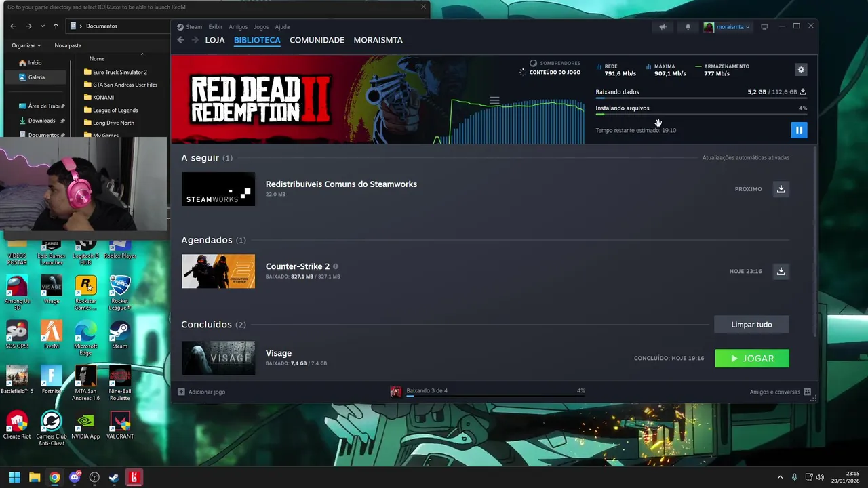Open the info icon next to Counter-Strike 2
The image size is (868, 488).
[x=336, y=266]
